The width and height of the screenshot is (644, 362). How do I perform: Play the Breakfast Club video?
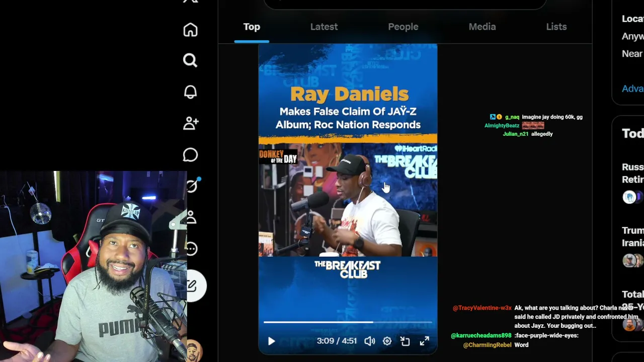point(271,341)
